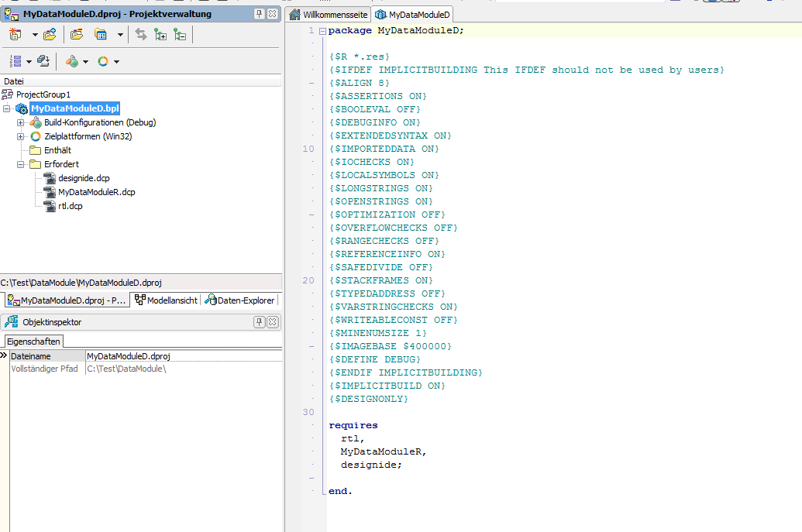This screenshot has height=532, width=802.
Task: Select the Erfordert folder
Action: click(x=61, y=164)
